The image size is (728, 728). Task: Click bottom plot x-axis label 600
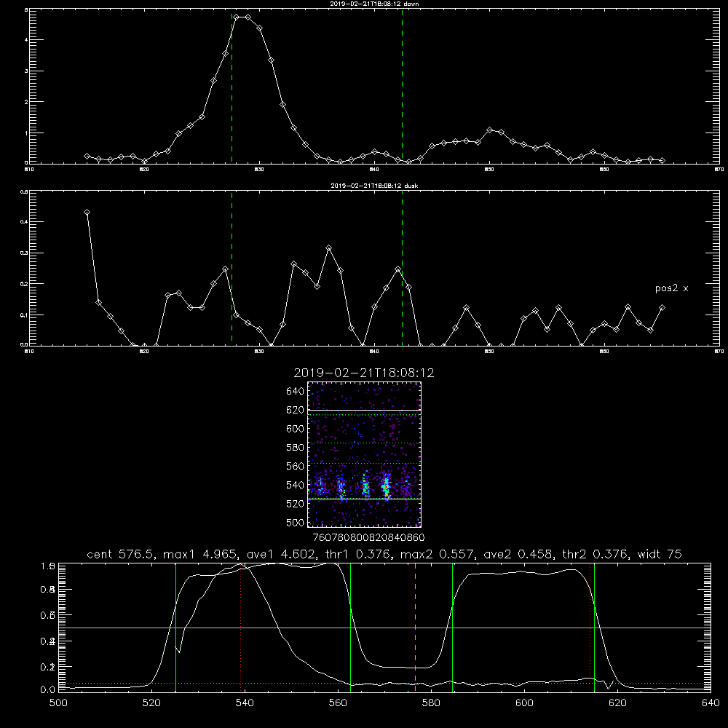[524, 703]
